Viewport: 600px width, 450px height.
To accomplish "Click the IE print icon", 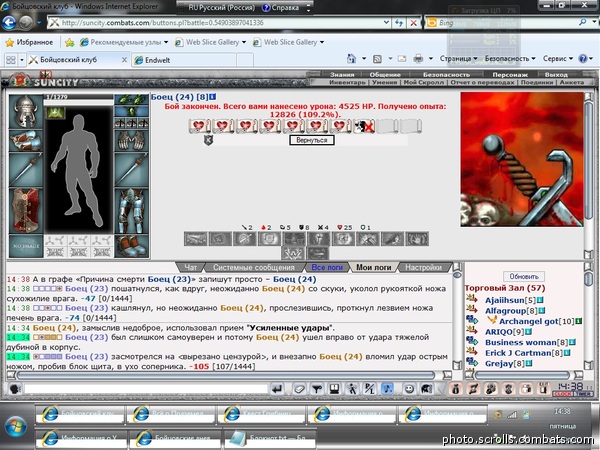I will pos(418,59).
